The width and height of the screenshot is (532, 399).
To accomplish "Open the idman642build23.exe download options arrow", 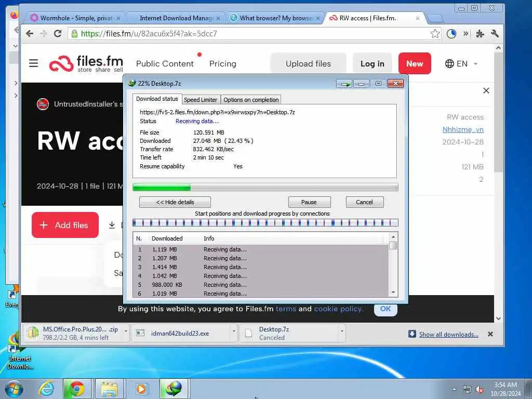I will (234, 331).
